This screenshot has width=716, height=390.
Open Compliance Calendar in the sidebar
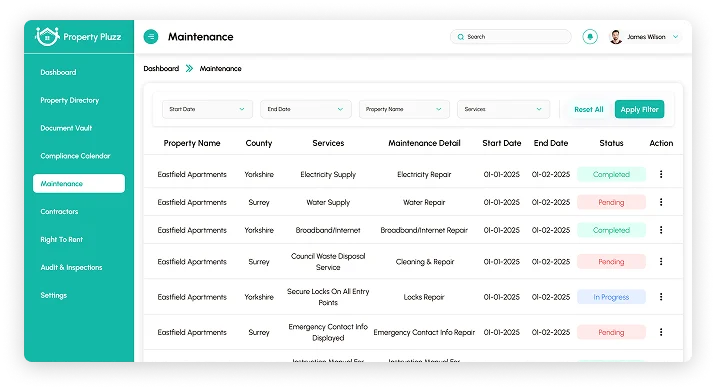(75, 156)
